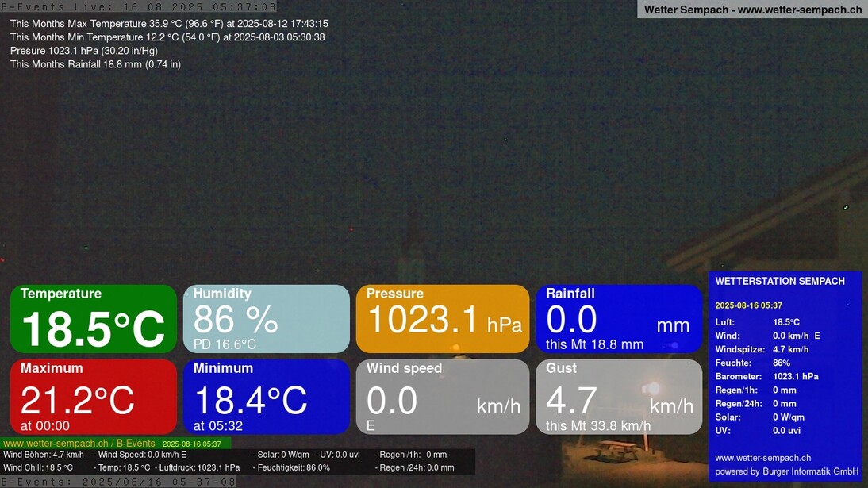Click 'Wind Speed: 0.0 km/h E' in status strip
This screenshot has height=488, width=868.
(x=142, y=455)
